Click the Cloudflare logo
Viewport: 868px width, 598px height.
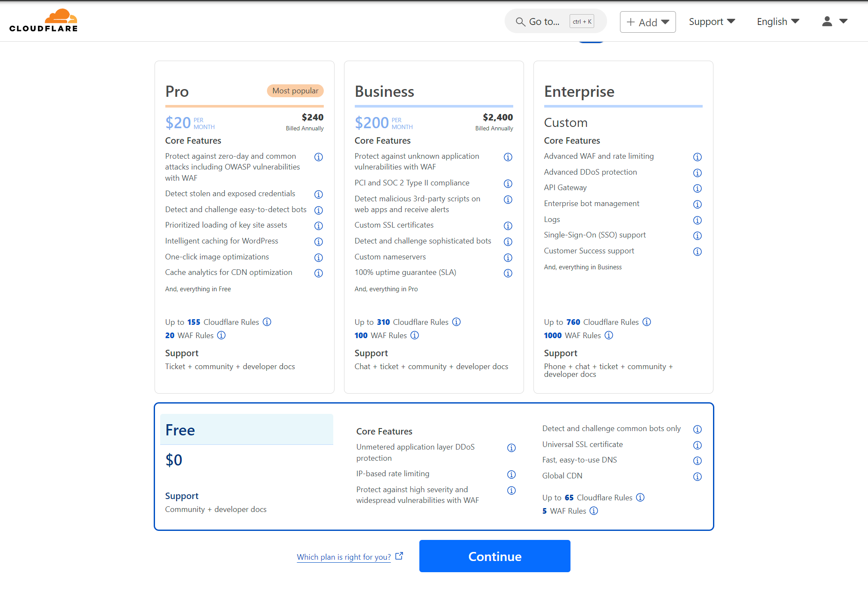(43, 21)
